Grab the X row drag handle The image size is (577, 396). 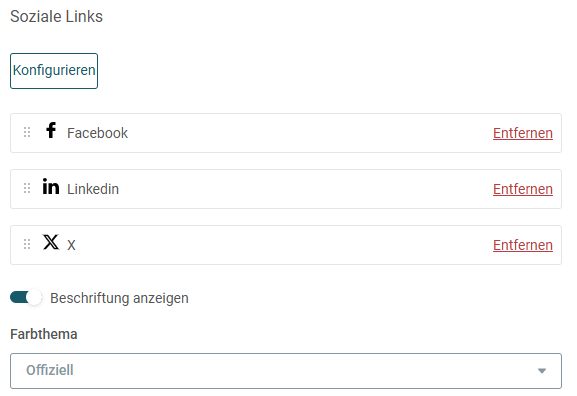pyautogui.click(x=27, y=244)
